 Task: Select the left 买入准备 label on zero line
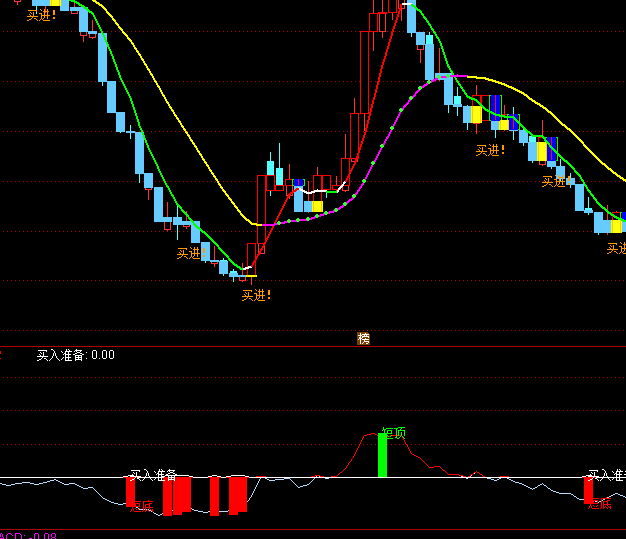click(x=153, y=474)
